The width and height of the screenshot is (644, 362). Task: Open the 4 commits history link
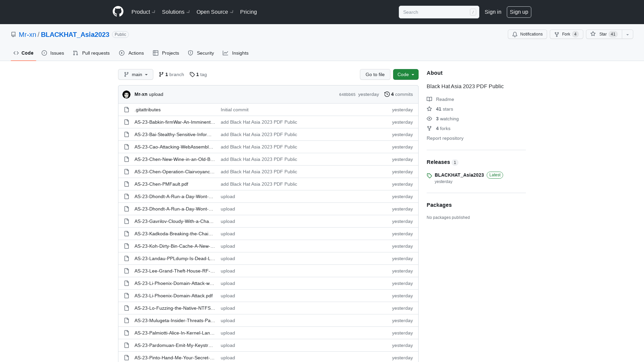pos(398,94)
